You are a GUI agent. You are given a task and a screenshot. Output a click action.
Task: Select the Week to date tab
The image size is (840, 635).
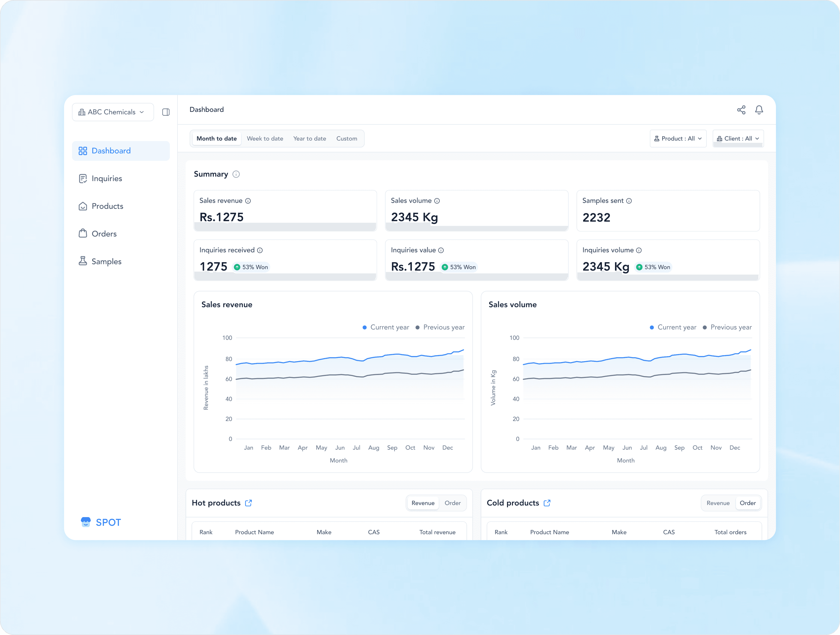pos(265,138)
